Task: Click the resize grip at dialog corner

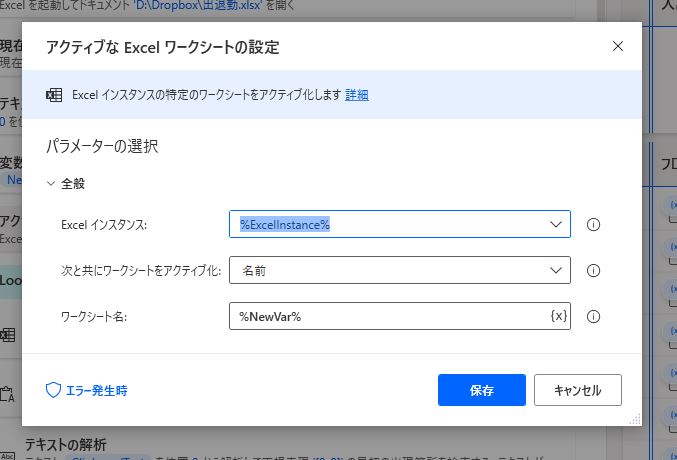Action: (x=635, y=419)
